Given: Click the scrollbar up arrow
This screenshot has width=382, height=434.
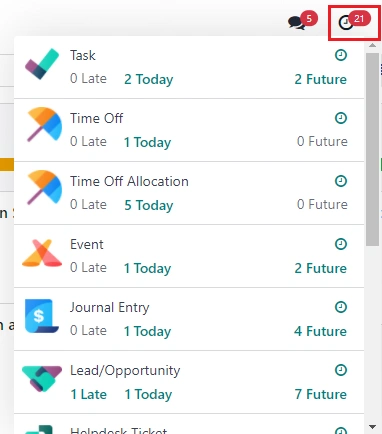Looking at the screenshot, I should coord(373,45).
